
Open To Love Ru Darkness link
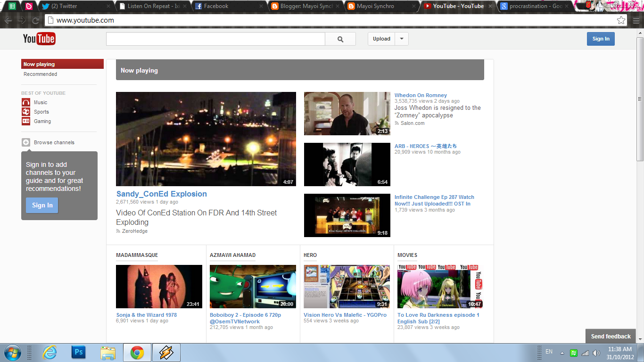pos(438,318)
